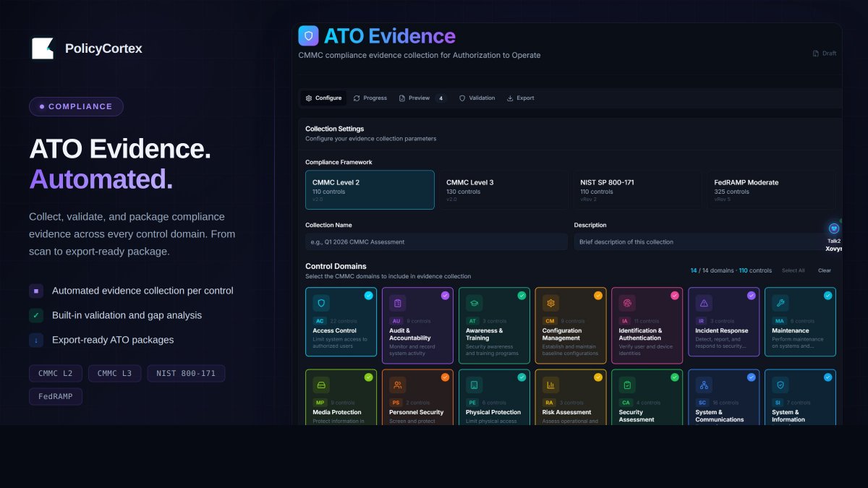The height and width of the screenshot is (488, 868).
Task: Click the Built-in validation checkmark icon
Action: (36, 315)
